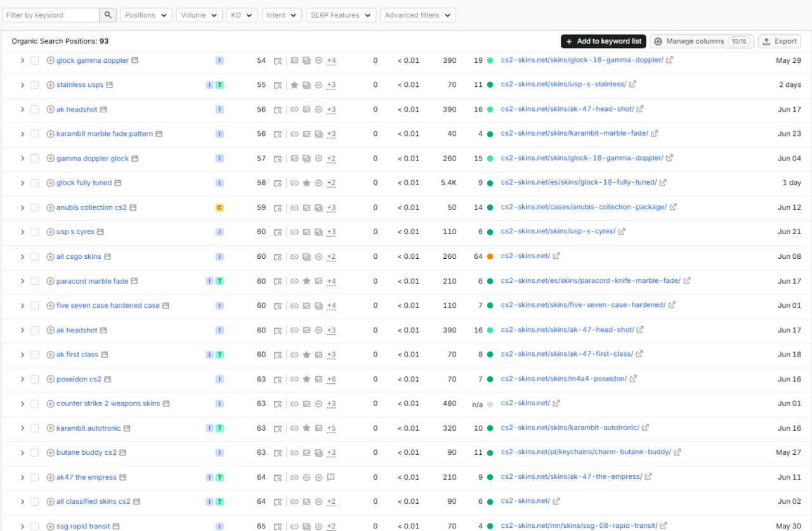
Task: Expand the ak47 the empress row
Action: point(22,478)
